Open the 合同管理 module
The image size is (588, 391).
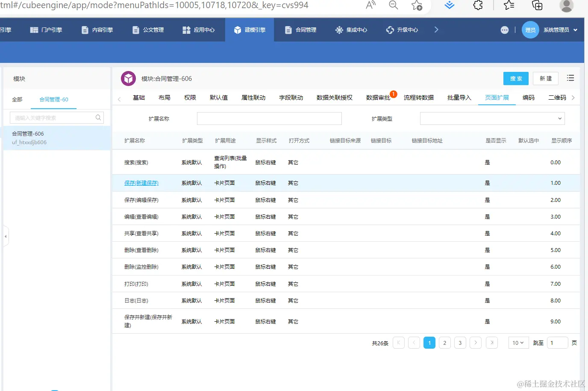pyautogui.click(x=301, y=30)
